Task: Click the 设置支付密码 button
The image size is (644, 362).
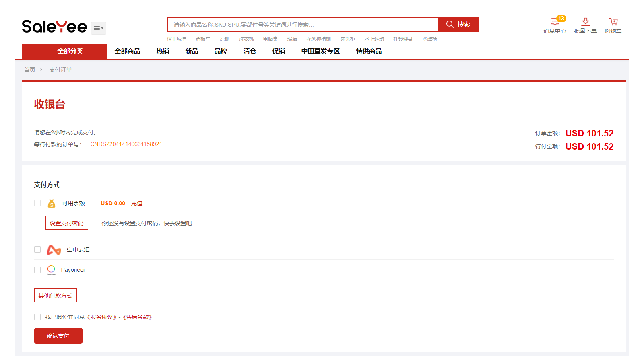Action: click(67, 223)
